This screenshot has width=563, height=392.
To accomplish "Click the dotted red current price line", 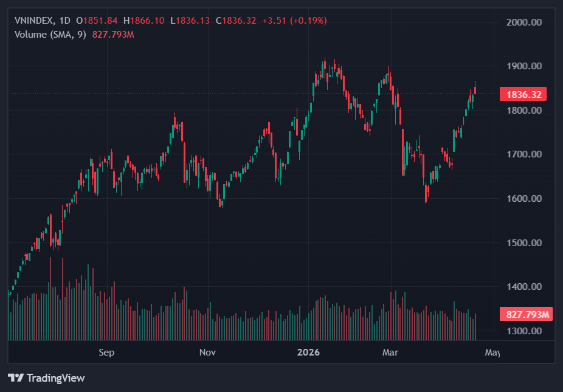I will pyautogui.click(x=243, y=94).
